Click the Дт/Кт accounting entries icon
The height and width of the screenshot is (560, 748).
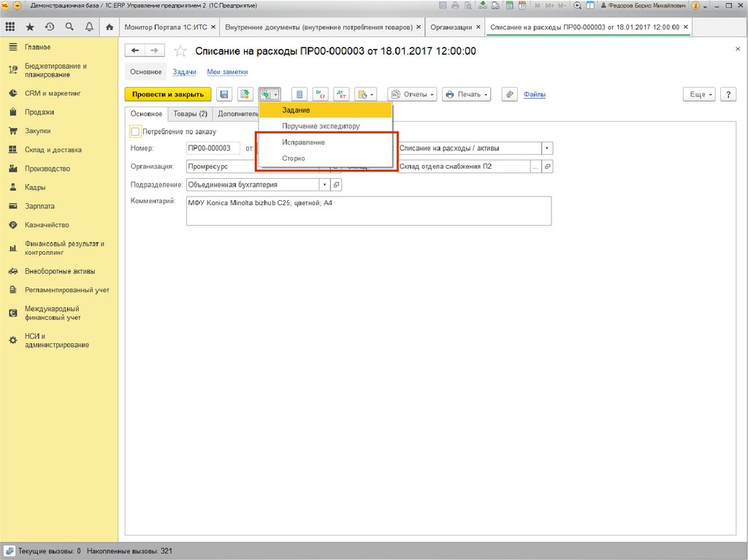click(341, 94)
